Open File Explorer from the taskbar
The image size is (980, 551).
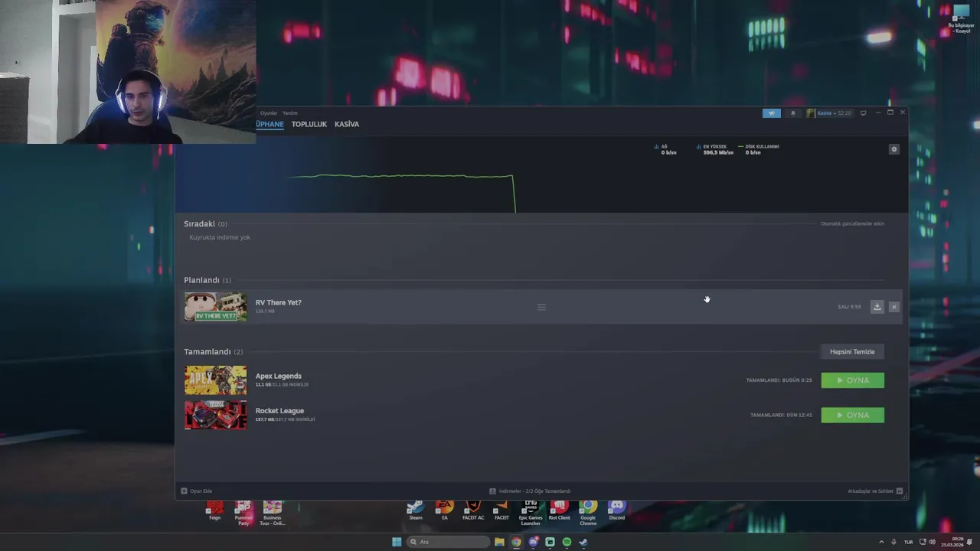pyautogui.click(x=499, y=542)
